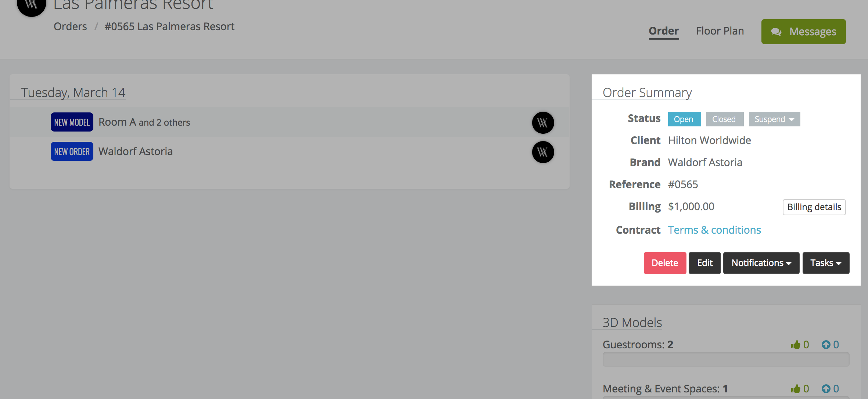Click the Guestrooms progress bar
The image size is (868, 399).
[x=726, y=359]
